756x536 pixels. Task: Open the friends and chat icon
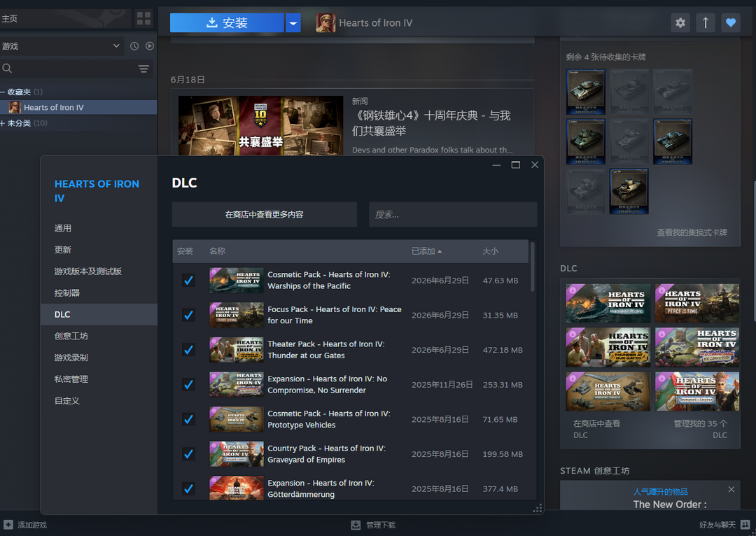pyautogui.click(x=745, y=524)
